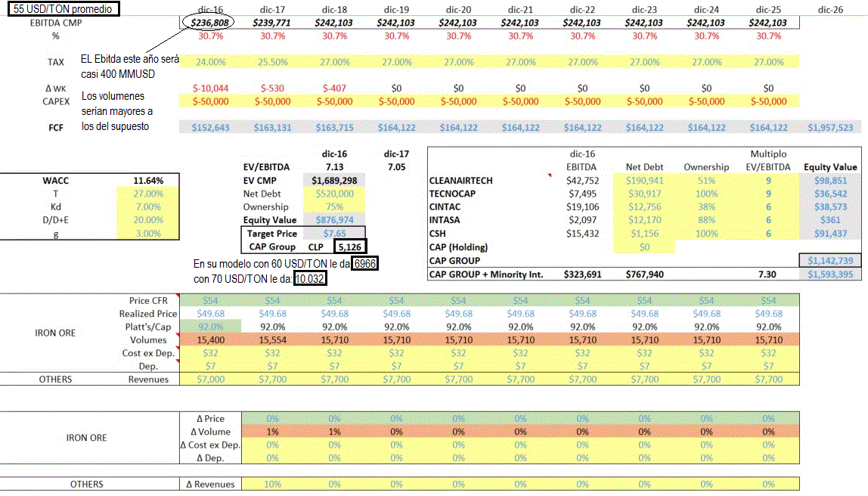Viewport: 868px width, 496px height.
Task: Select the ΔRevenues 10% cell
Action: pyautogui.click(x=272, y=484)
